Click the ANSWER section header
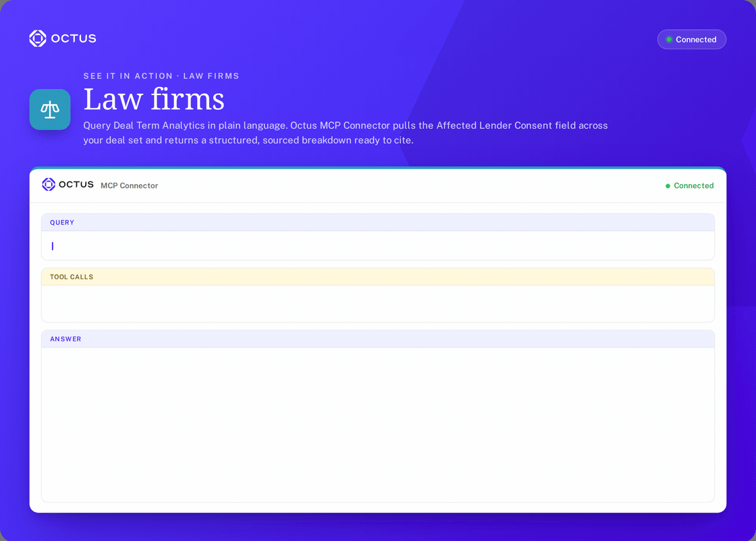 tap(378, 339)
